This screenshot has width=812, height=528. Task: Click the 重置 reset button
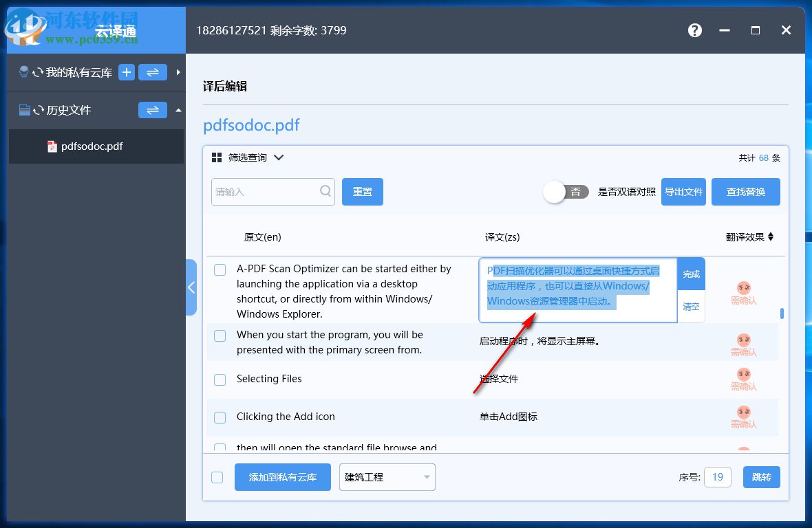pos(363,192)
